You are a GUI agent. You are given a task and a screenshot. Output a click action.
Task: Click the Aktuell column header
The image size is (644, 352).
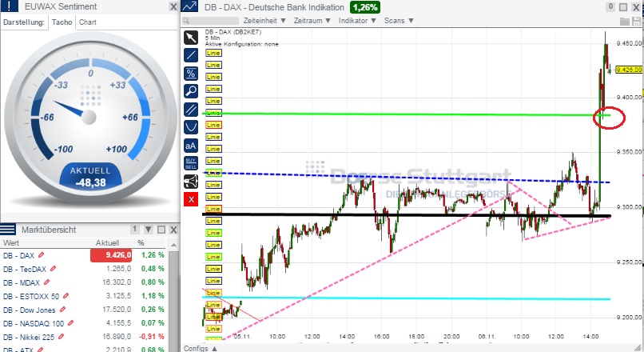[x=107, y=243]
